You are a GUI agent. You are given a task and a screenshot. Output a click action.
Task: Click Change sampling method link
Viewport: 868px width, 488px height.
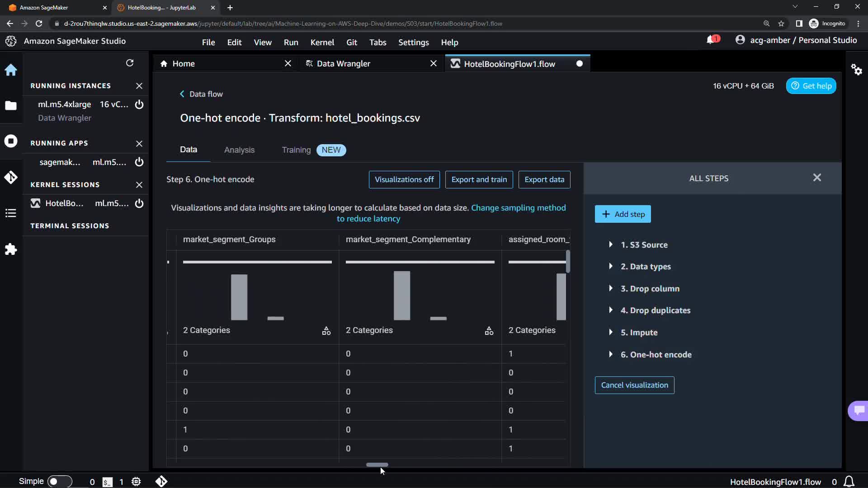(518, 208)
